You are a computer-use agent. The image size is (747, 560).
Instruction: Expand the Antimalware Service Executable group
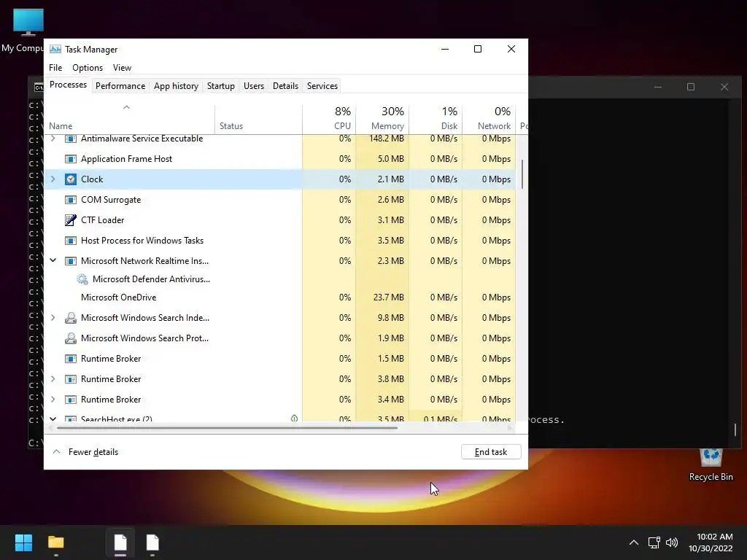coord(53,139)
